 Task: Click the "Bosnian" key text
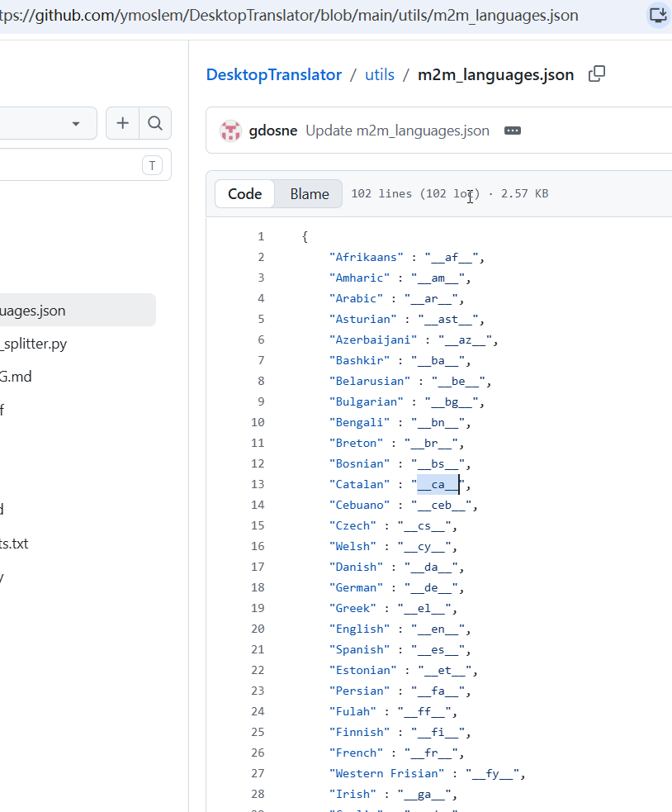[x=359, y=463]
